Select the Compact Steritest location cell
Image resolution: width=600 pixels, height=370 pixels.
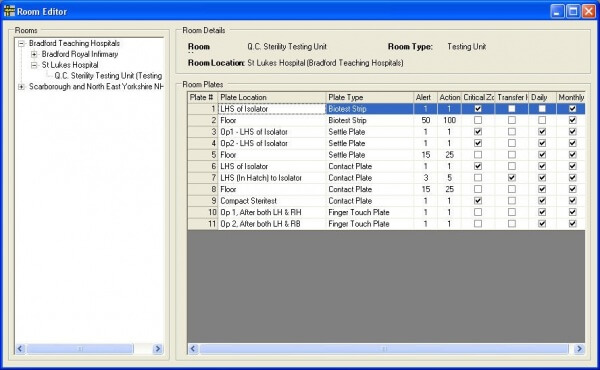(272, 200)
